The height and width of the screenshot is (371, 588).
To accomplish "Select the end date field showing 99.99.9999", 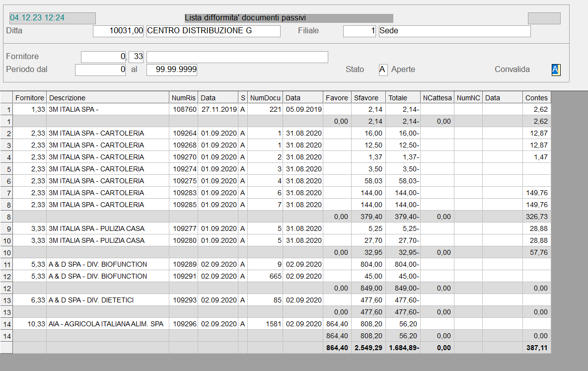I will 172,70.
